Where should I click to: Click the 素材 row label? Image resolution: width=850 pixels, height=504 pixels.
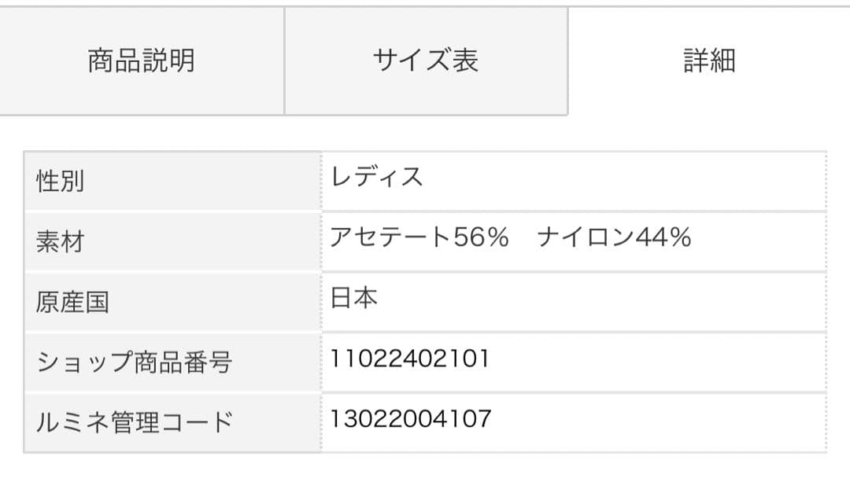coord(61,241)
